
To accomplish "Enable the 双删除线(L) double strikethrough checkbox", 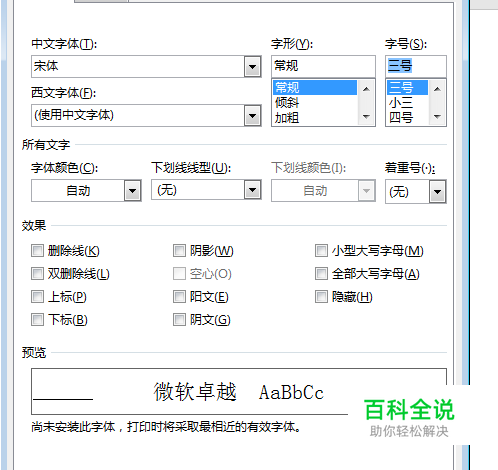I will pyautogui.click(x=37, y=274).
